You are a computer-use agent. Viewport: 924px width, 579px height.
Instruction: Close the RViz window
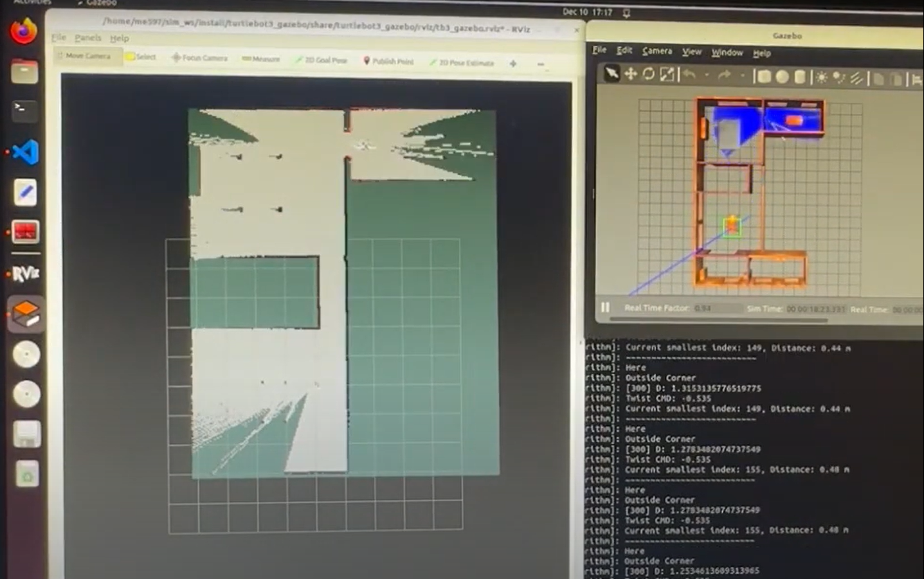576,30
